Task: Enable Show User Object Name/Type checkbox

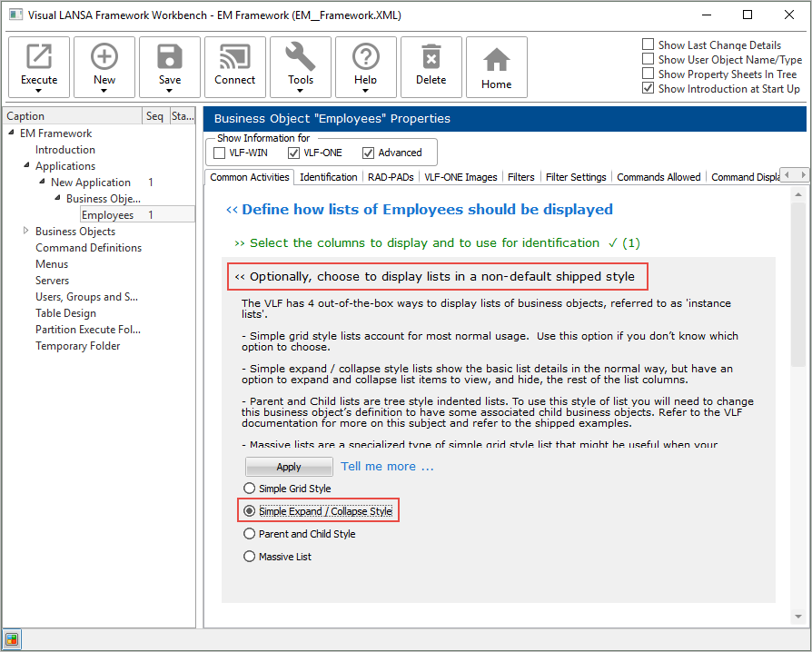Action: coord(648,58)
